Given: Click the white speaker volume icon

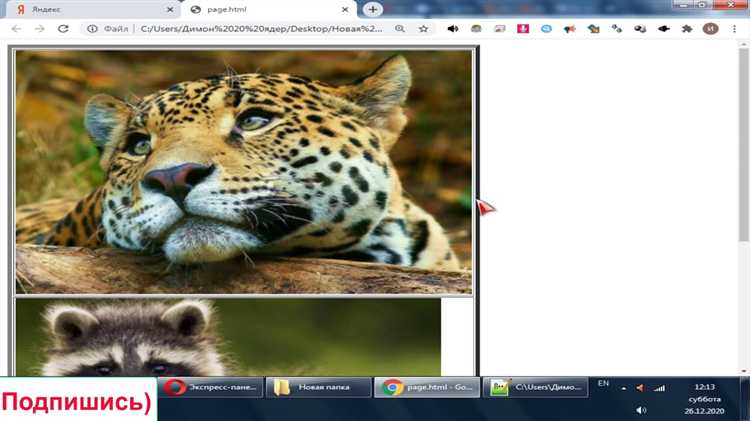Looking at the screenshot, I should coord(641,410).
